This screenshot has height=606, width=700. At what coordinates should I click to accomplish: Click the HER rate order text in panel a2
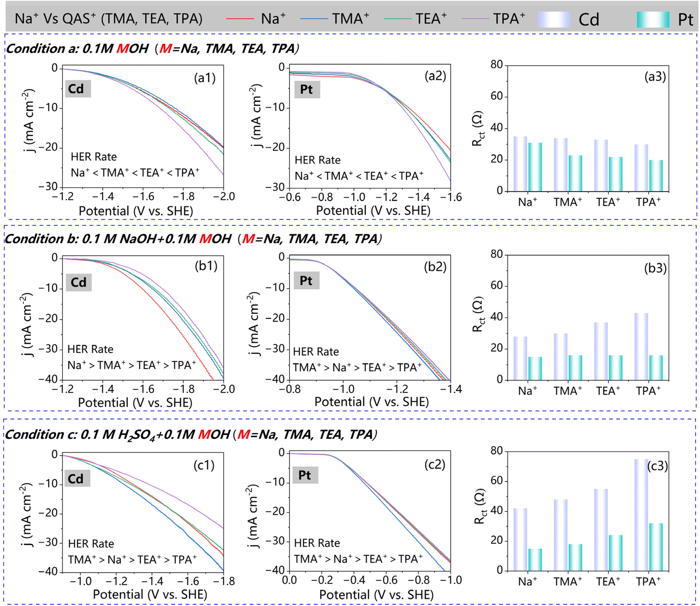[x=359, y=176]
